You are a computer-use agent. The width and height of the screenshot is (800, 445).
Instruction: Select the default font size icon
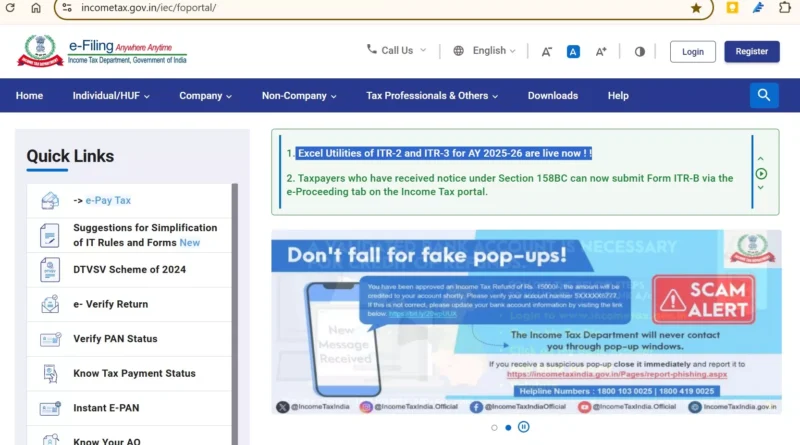coord(573,51)
